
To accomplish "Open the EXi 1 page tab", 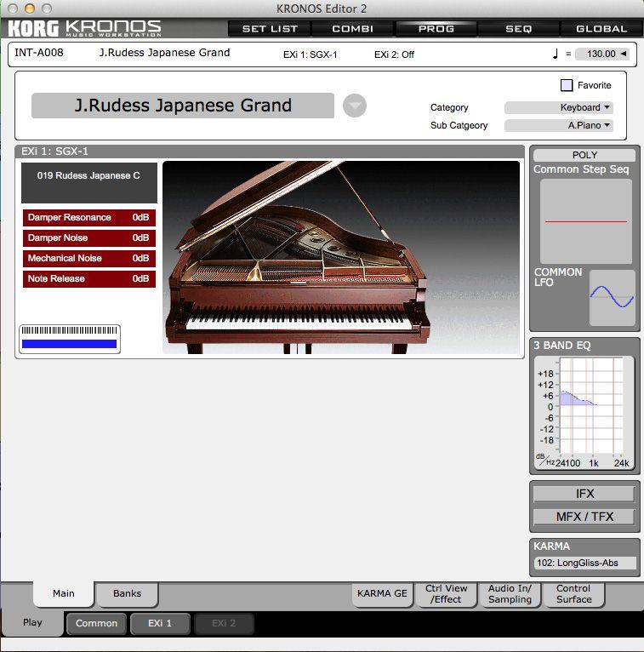I will click(160, 623).
